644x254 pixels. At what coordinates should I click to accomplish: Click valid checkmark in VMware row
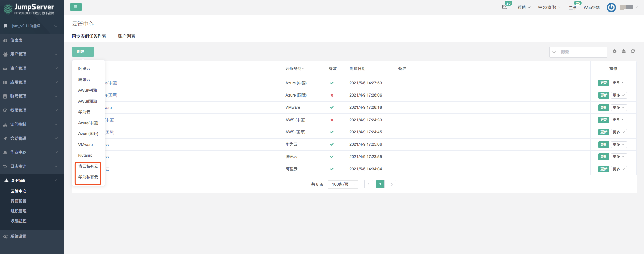coord(332,107)
